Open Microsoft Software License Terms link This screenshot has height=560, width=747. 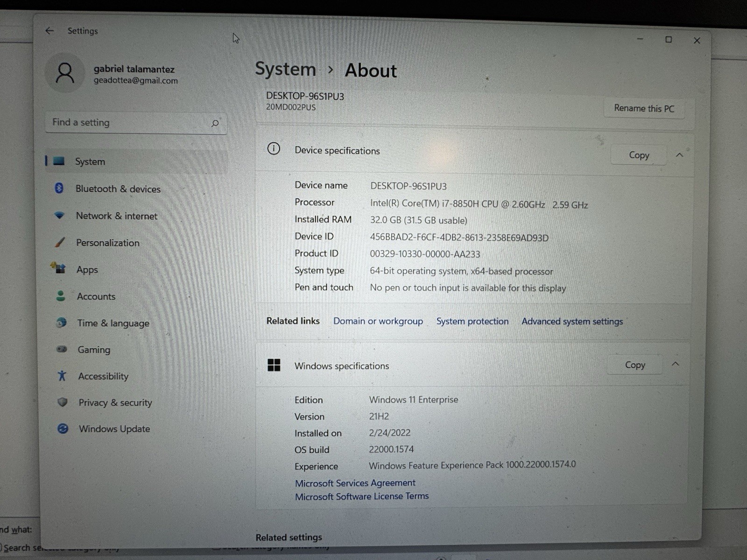click(x=362, y=497)
